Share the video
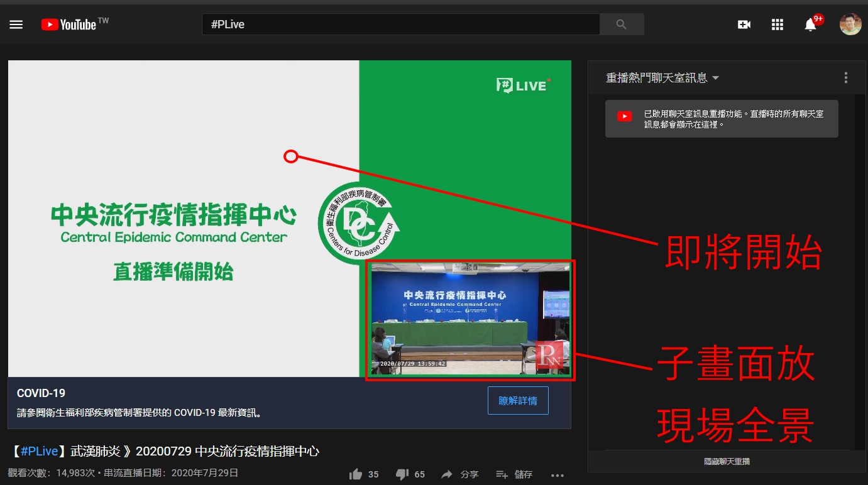Viewport: 868px width, 485px height. (459, 474)
